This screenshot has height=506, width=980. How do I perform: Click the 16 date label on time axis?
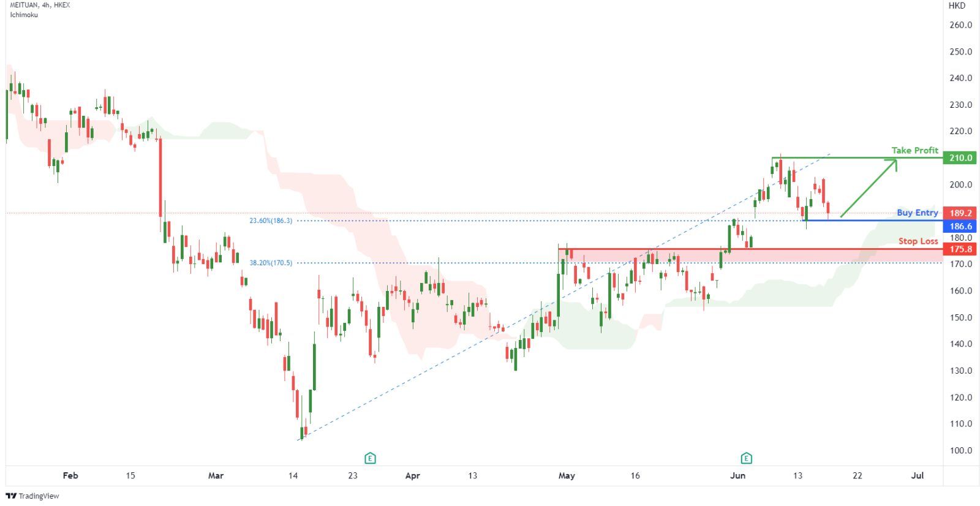coord(635,475)
